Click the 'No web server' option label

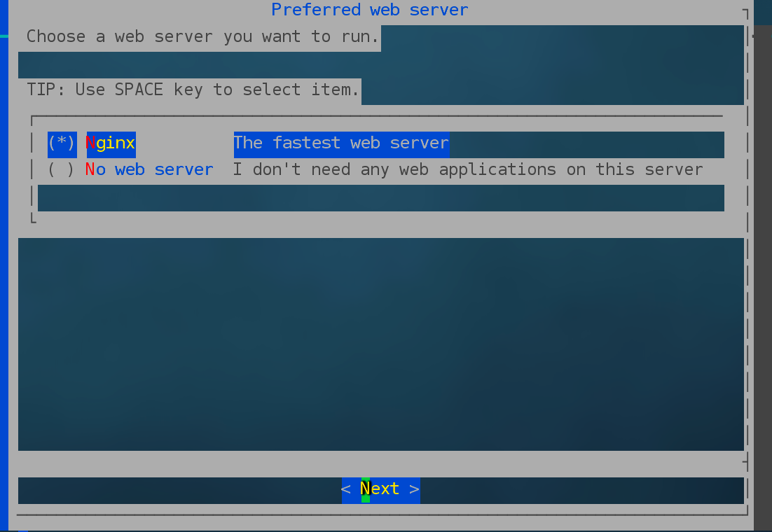[150, 170]
